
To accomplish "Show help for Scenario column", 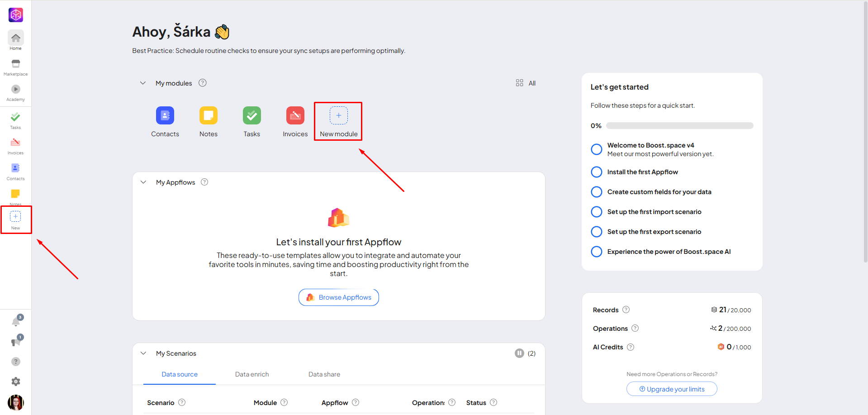I will pyautogui.click(x=182, y=402).
